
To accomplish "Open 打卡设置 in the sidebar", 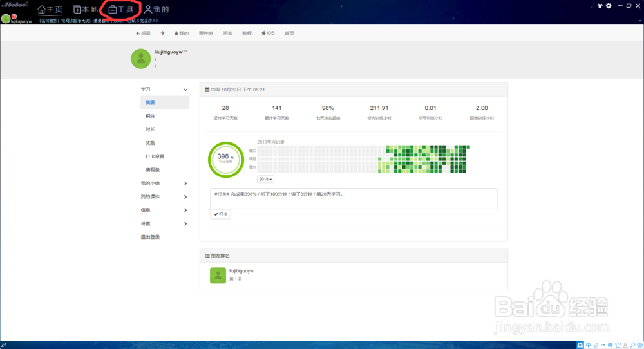I will (x=155, y=156).
